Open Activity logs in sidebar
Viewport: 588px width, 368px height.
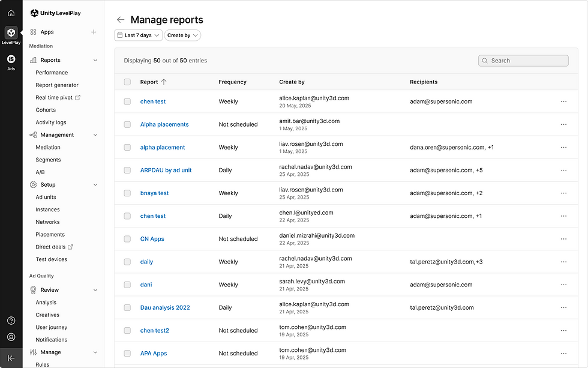(51, 122)
